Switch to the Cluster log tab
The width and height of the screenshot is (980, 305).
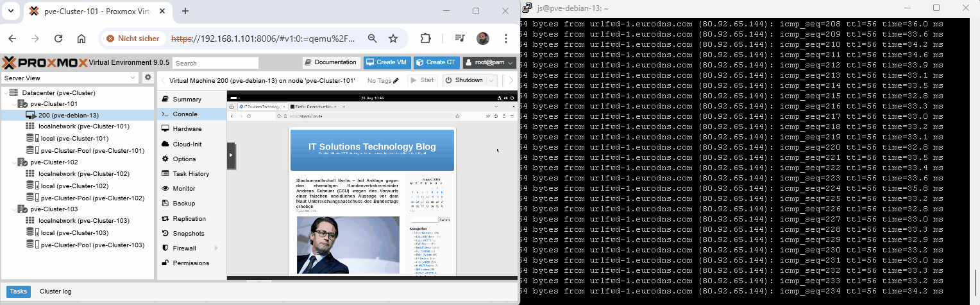click(55, 292)
